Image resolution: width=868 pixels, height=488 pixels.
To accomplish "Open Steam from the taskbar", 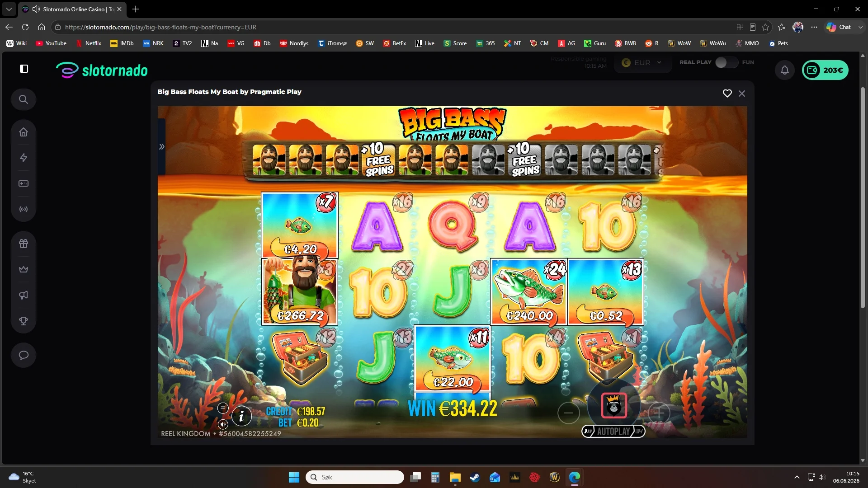I will 475,477.
